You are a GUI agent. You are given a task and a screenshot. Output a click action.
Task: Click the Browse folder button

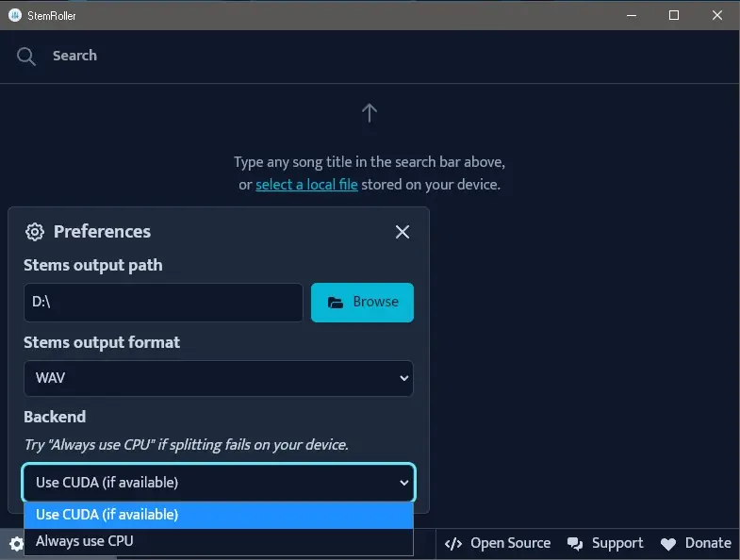(362, 303)
